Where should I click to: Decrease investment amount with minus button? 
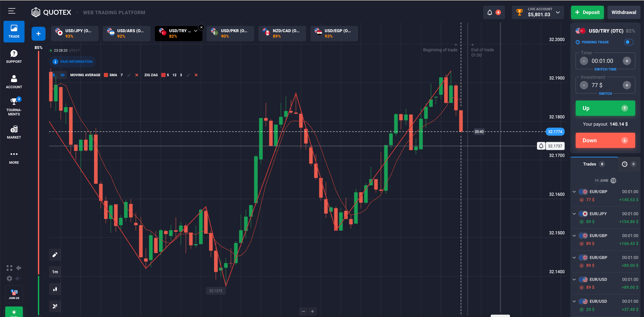(584, 85)
